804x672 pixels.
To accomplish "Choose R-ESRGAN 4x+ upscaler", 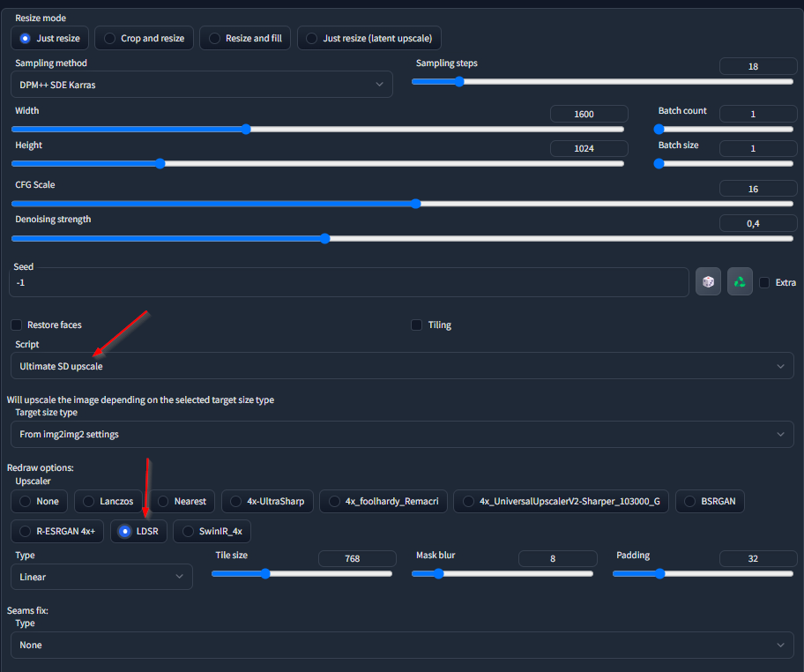I will click(x=57, y=531).
